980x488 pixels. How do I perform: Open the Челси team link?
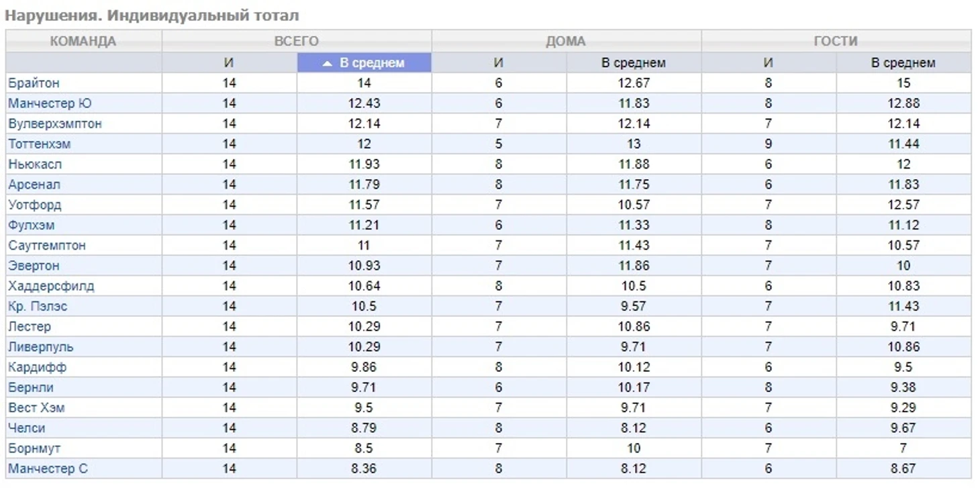[27, 428]
